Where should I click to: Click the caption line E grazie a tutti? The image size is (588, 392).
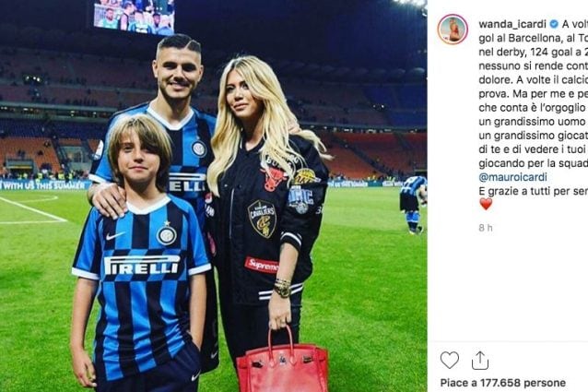coord(534,191)
